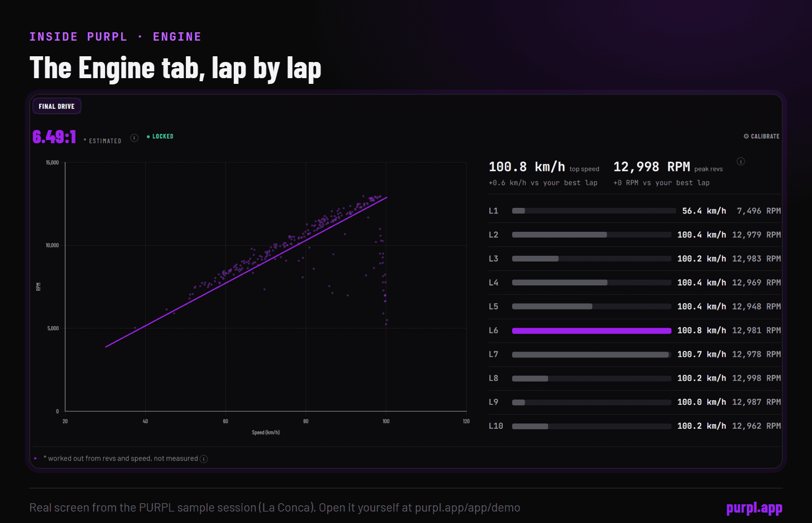
Task: Click the 'INSIDE PURPL · ENGINE' header text
Action: click(x=115, y=36)
